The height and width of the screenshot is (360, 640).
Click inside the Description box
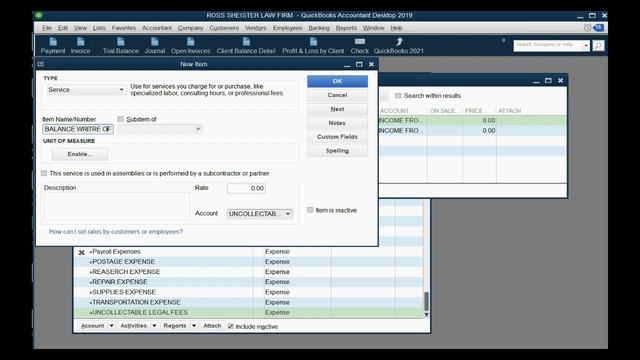(x=117, y=207)
